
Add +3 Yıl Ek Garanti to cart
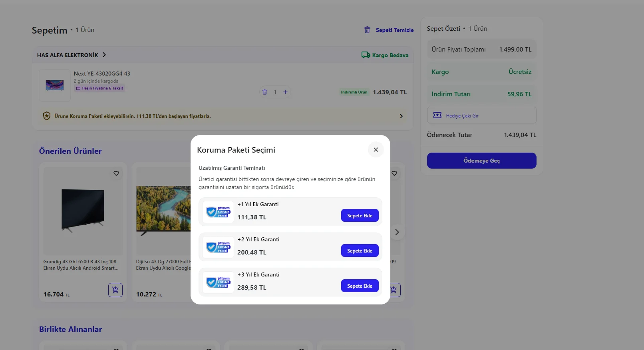pos(360,286)
